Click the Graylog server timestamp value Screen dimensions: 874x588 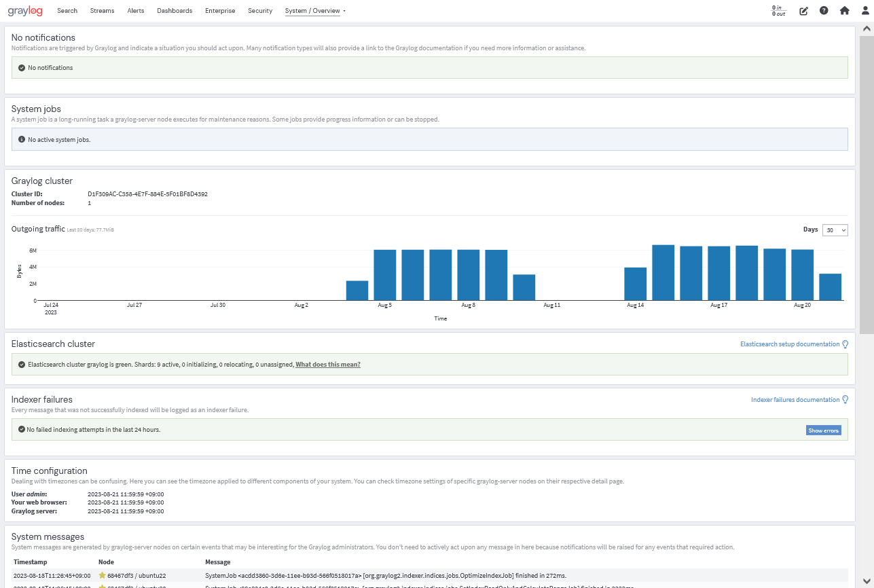(x=126, y=511)
